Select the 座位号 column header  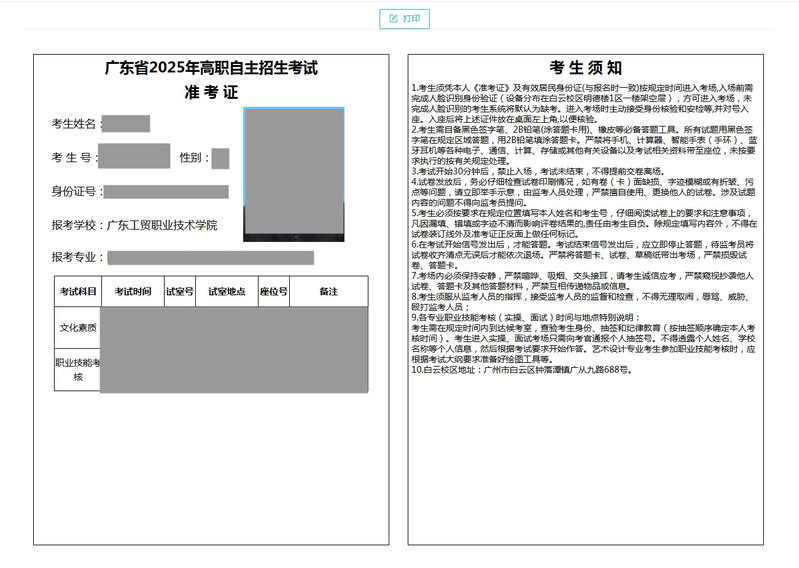point(274,292)
